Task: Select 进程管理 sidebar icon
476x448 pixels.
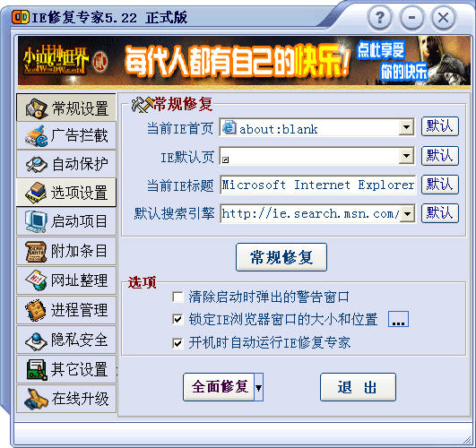Action: coord(37,310)
